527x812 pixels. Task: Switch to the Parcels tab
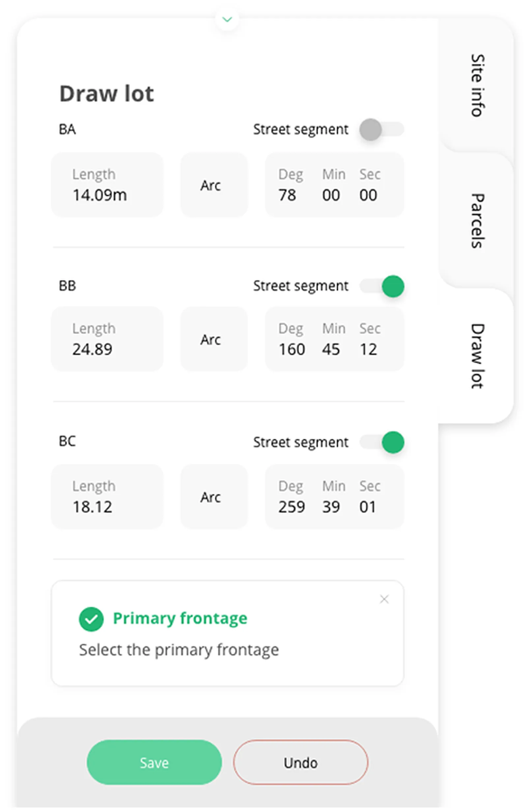point(477,221)
